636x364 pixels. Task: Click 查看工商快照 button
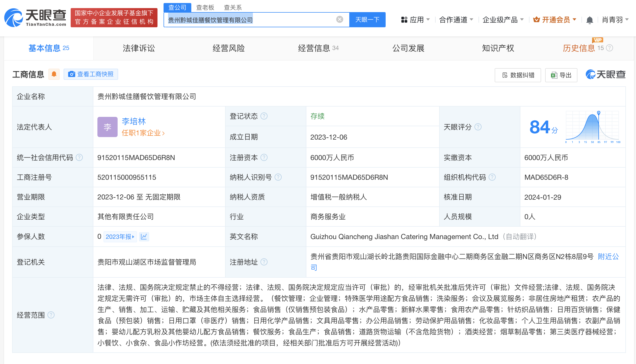(x=91, y=74)
